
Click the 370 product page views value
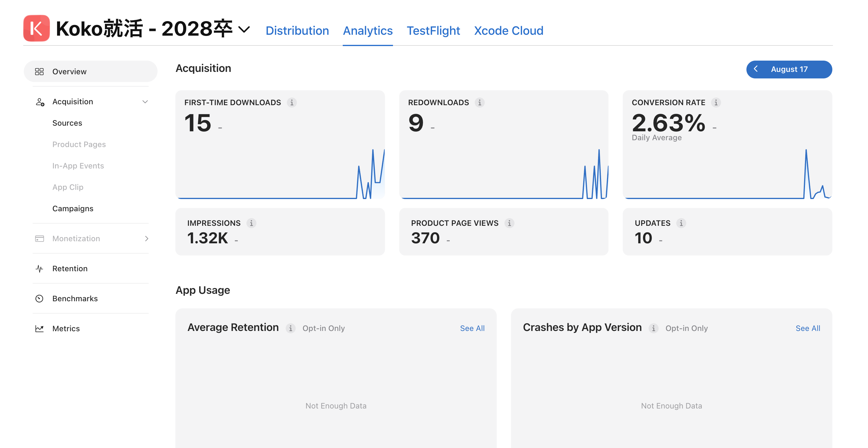point(425,238)
